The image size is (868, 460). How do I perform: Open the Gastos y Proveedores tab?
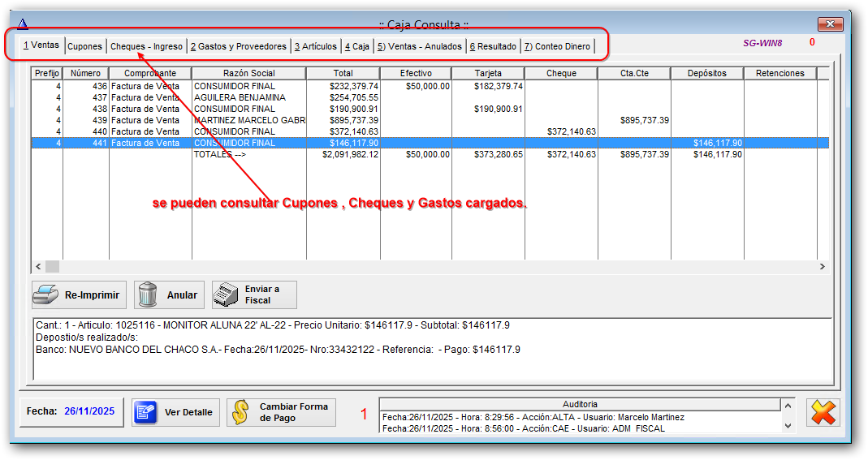pos(239,46)
